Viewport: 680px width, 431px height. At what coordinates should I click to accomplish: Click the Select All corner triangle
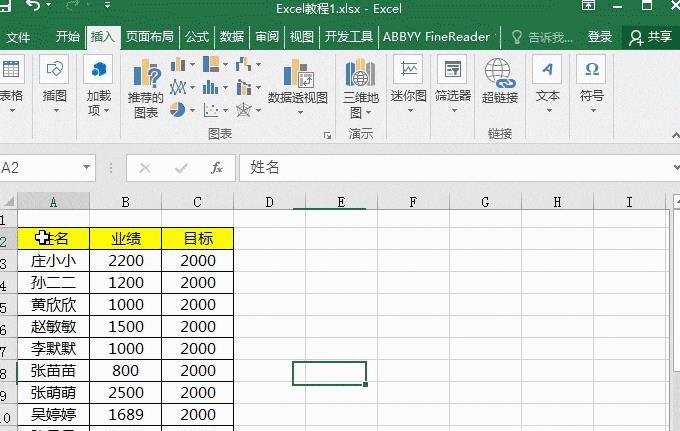9,202
